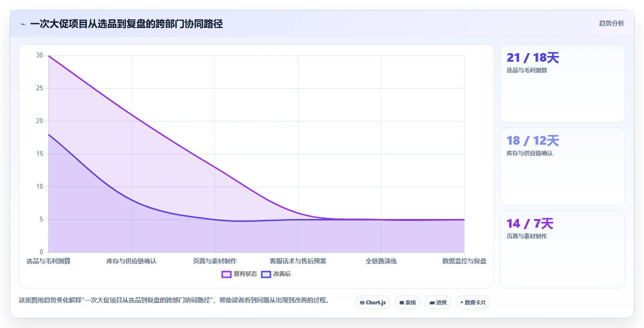The height and width of the screenshot is (328, 644).
Task: Click the y-axis value 10
Action: [40, 187]
